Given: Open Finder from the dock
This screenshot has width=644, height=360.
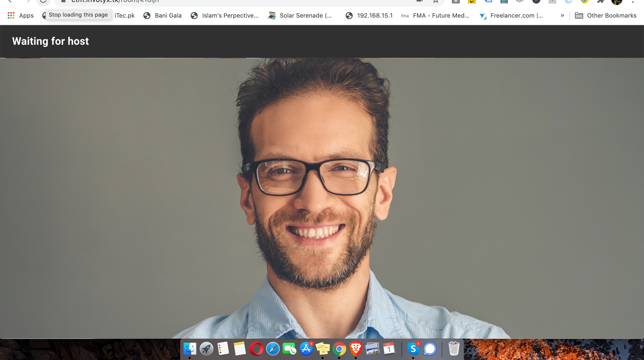Looking at the screenshot, I should coord(190,349).
